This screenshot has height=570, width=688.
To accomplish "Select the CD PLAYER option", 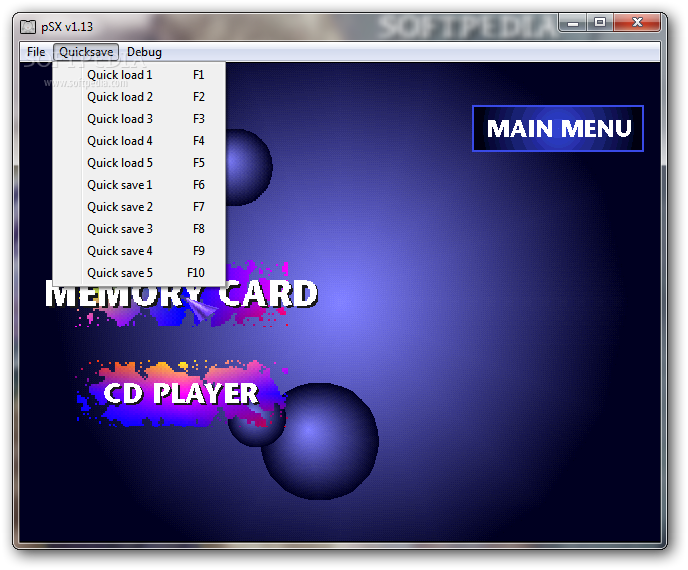I will click(181, 394).
